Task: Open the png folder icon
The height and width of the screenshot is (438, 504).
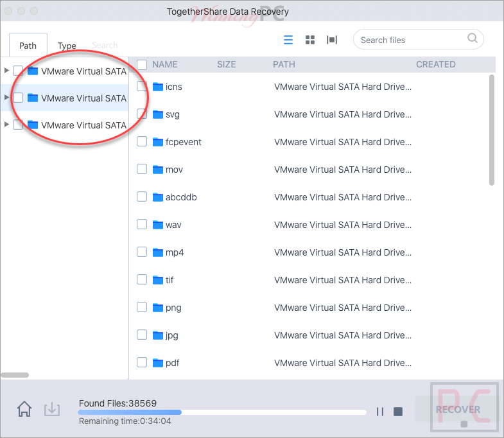Action: [x=158, y=308]
